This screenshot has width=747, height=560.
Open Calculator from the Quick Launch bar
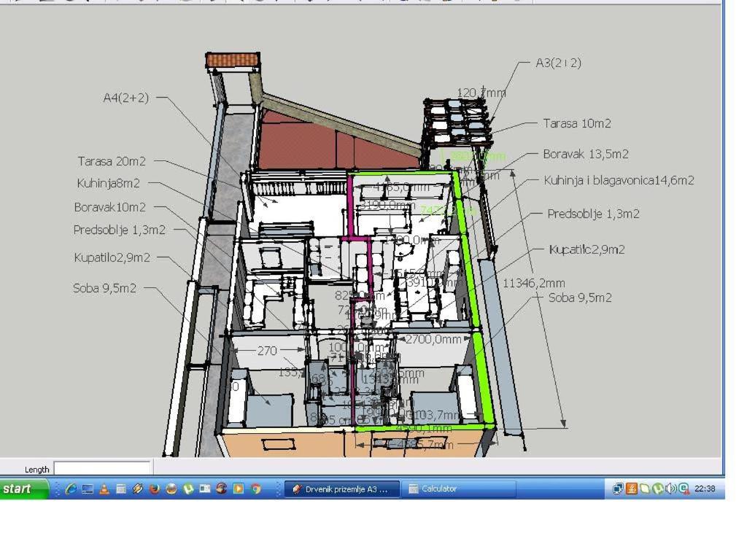[121, 489]
